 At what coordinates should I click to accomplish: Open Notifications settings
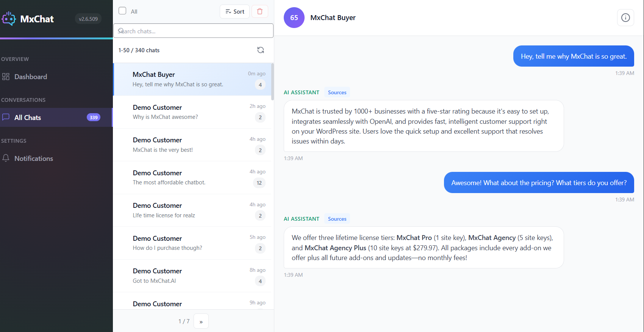tap(56, 158)
